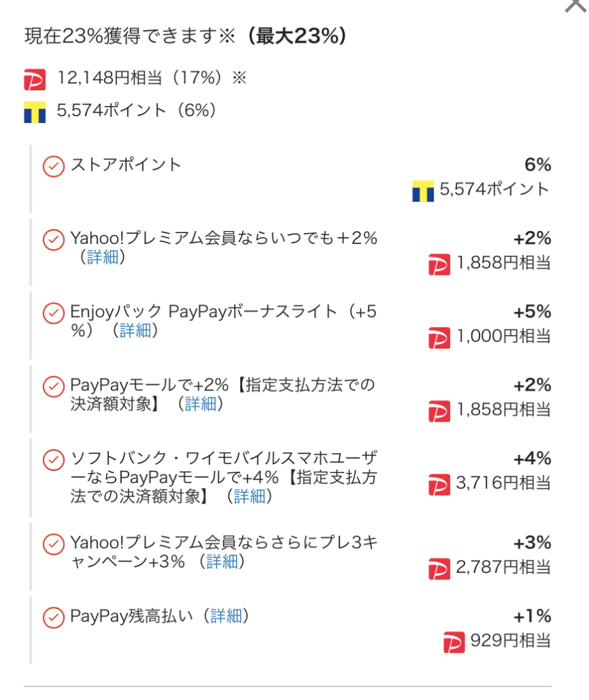Click the PayPay icon next to 3,716円相当
The height and width of the screenshot is (700, 589).
point(439,485)
